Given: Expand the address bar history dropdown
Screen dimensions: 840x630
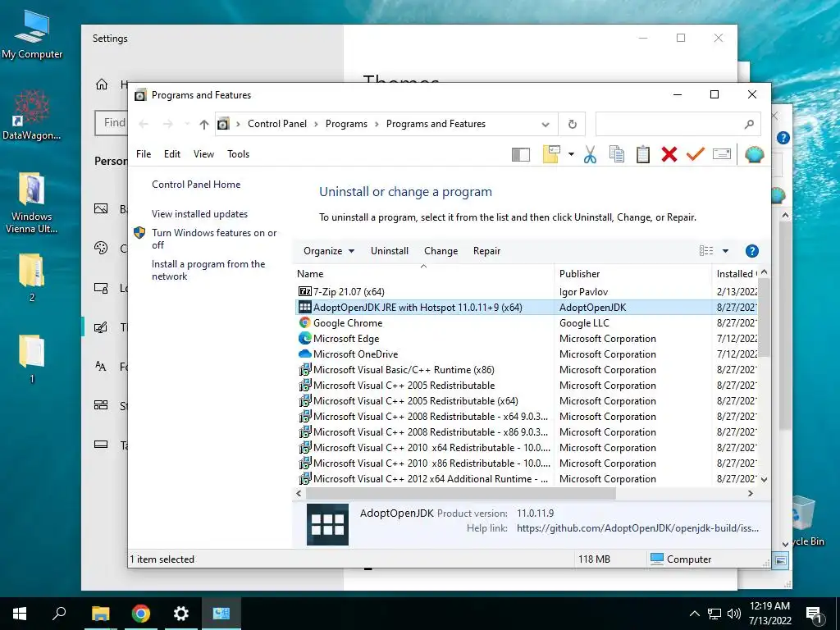Looking at the screenshot, I should click(x=545, y=125).
